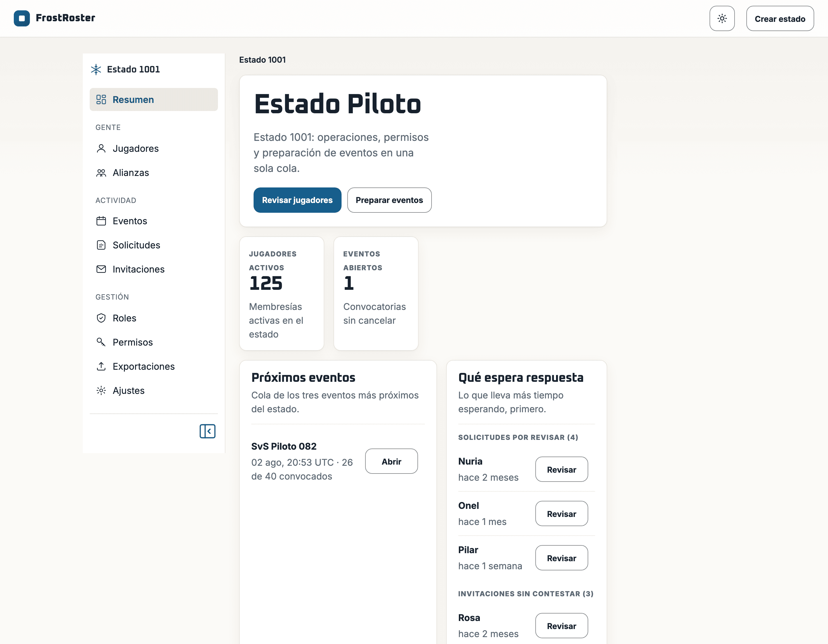Open Jugadores in the sidebar
Screen dimensions: 828x644
coord(154,149)
